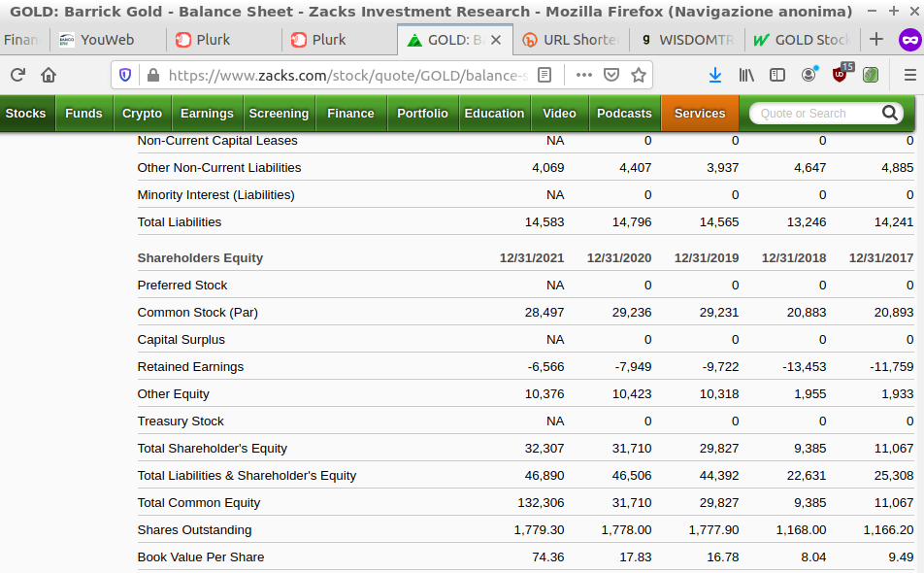Open the downloads arrow panel
924x573 pixels.
tap(714, 75)
